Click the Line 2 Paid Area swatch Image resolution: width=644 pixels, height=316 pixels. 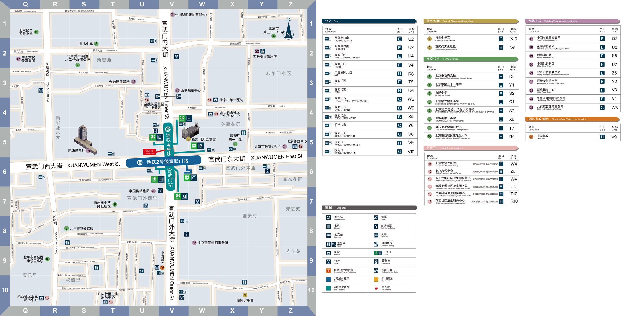(328, 280)
